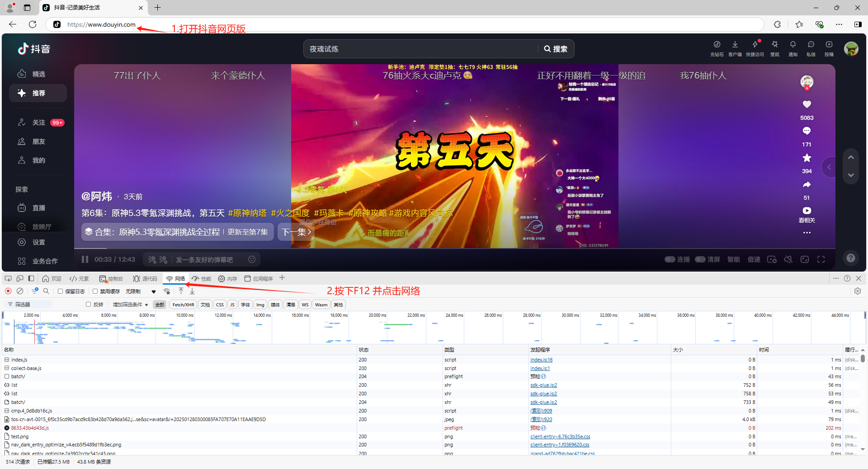868x469 pixels.
Task: Open the browser extensions icon
Action: pos(777,24)
